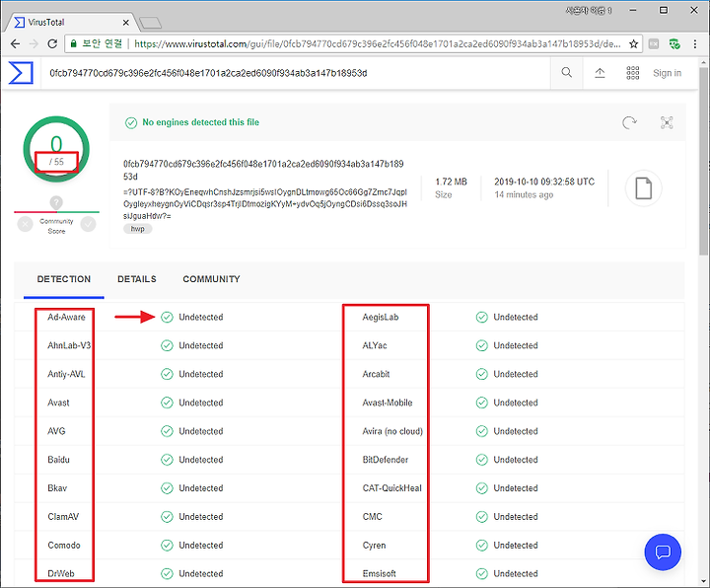The height and width of the screenshot is (588, 710).
Task: Click the 2019-10-10 09:32:58 UTC timestamp
Action: pyautogui.click(x=544, y=182)
